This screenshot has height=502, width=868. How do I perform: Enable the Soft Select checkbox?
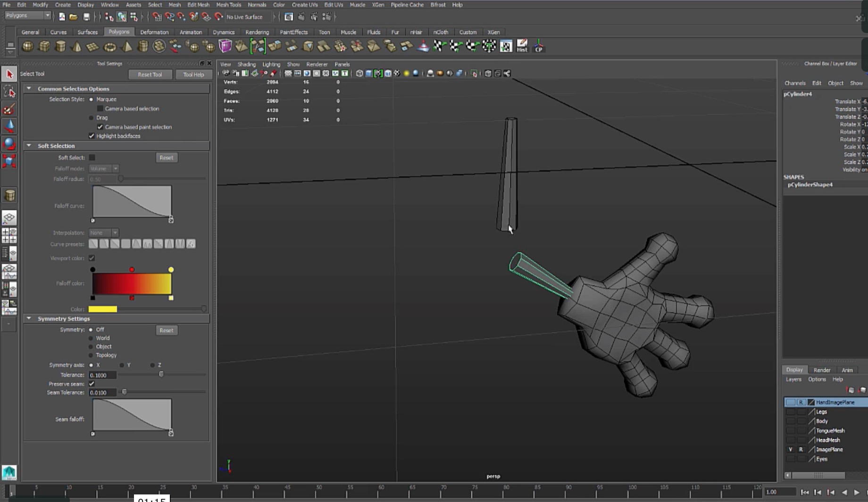(x=92, y=157)
